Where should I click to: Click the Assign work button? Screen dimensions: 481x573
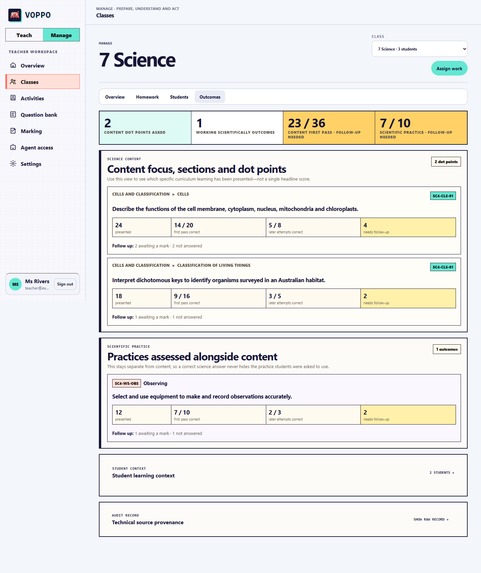pyautogui.click(x=449, y=68)
